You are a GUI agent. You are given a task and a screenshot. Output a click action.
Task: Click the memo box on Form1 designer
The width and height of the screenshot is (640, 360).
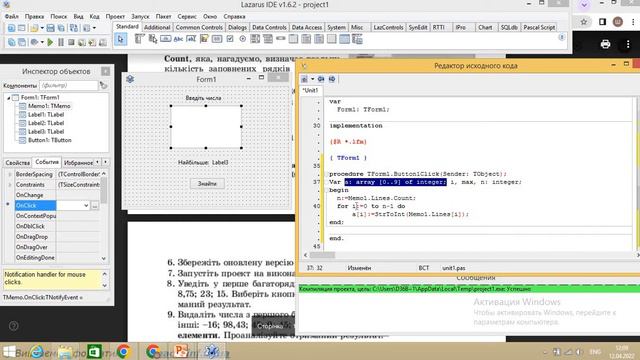[x=206, y=127]
